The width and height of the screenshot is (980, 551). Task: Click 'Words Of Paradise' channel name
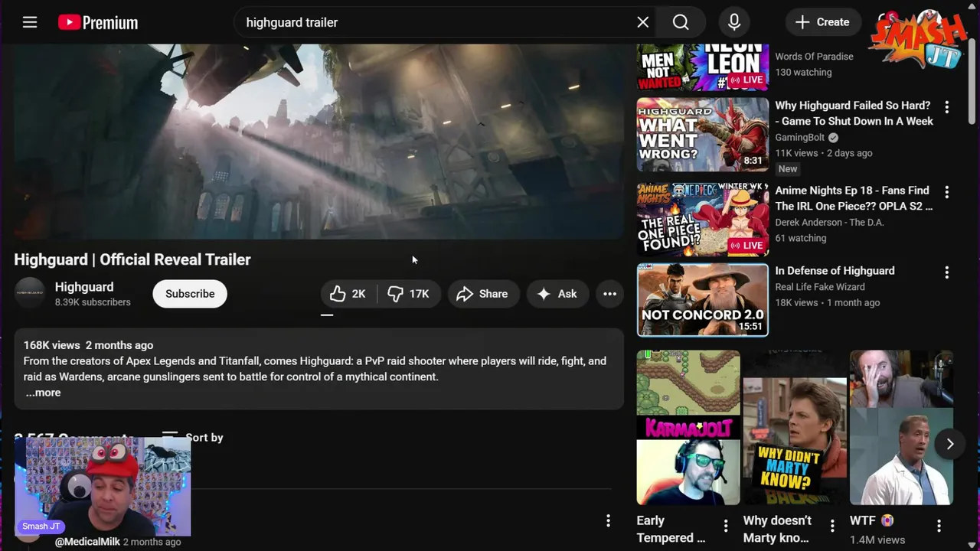[814, 57]
